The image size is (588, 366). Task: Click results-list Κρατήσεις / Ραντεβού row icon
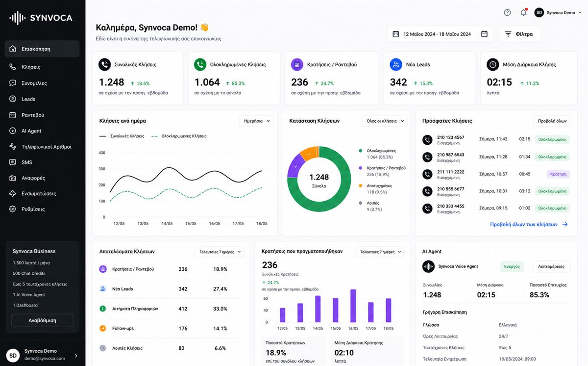point(103,269)
